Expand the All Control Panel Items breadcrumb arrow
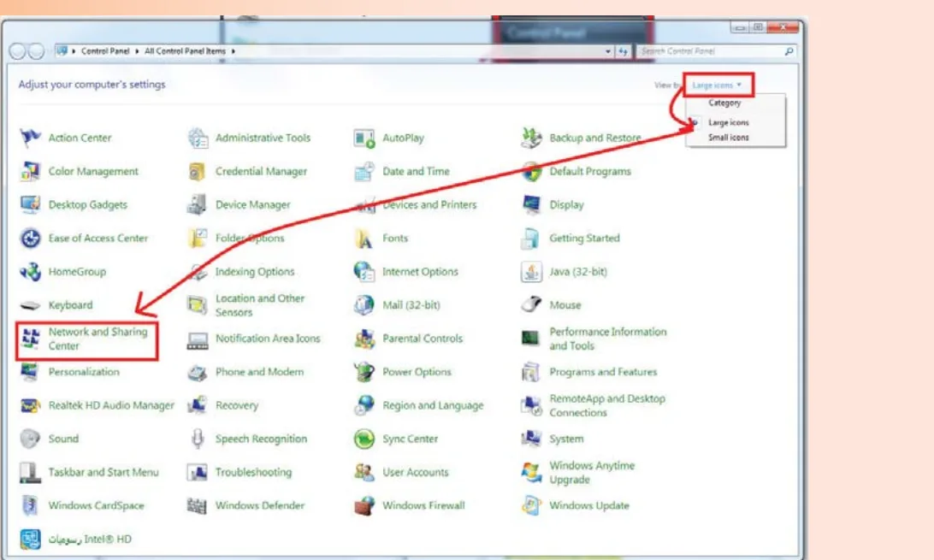This screenshot has height=560, width=934. click(x=233, y=52)
